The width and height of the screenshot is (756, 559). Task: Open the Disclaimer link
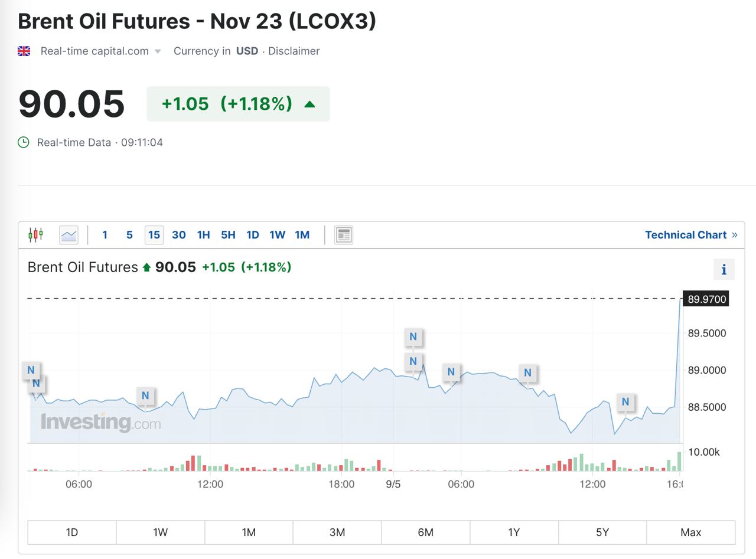pyautogui.click(x=294, y=51)
